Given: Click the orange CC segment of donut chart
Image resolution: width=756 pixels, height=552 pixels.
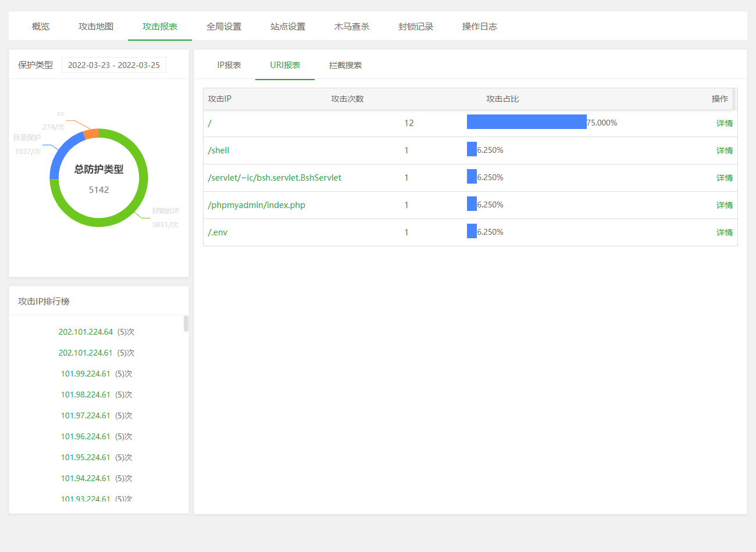Looking at the screenshot, I should tap(91, 134).
